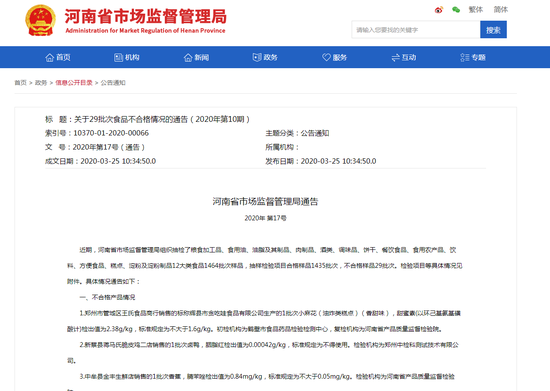Viewport: 550px width, 391px height.
Task: Open the 新闻 menu item
Action: tap(202, 58)
